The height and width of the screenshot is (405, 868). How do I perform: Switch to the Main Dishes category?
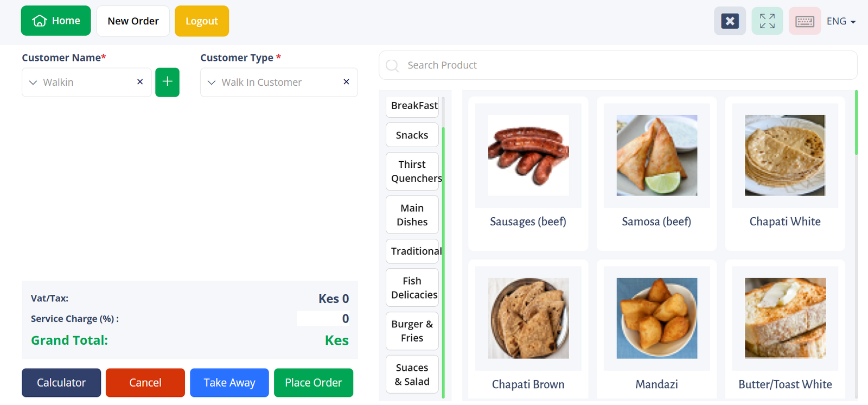coord(412,215)
